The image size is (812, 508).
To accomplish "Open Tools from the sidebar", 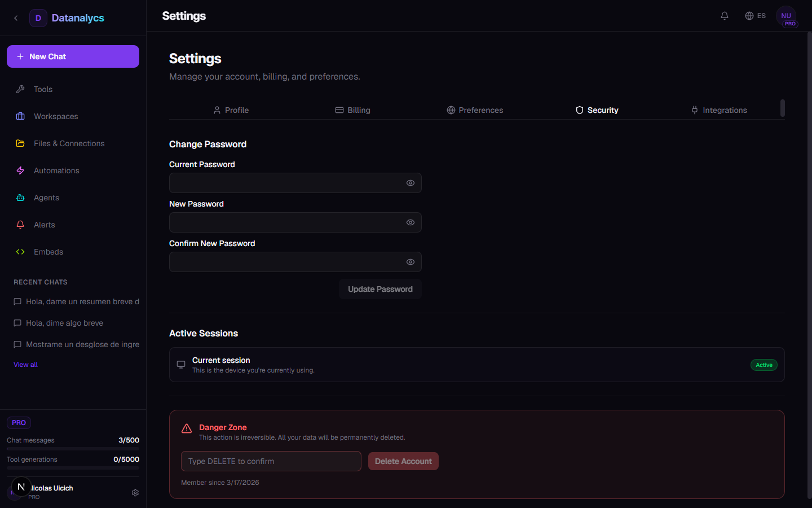I will 43,89.
